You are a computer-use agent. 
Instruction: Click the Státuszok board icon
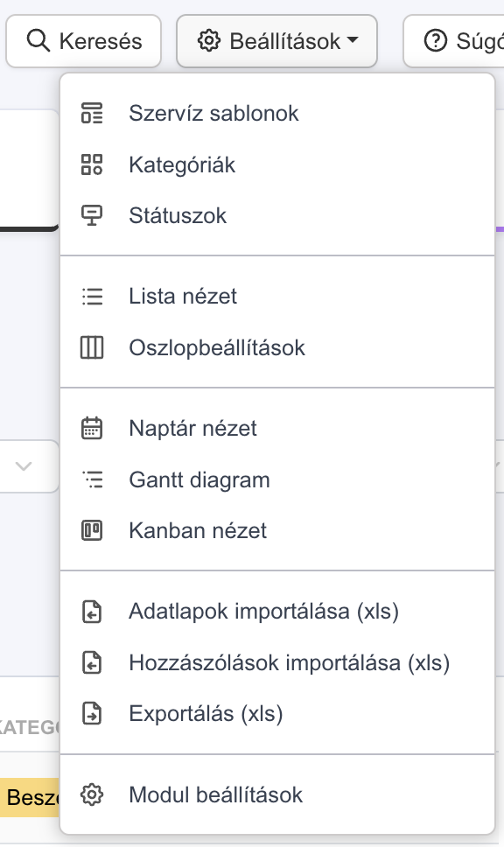[92, 215]
